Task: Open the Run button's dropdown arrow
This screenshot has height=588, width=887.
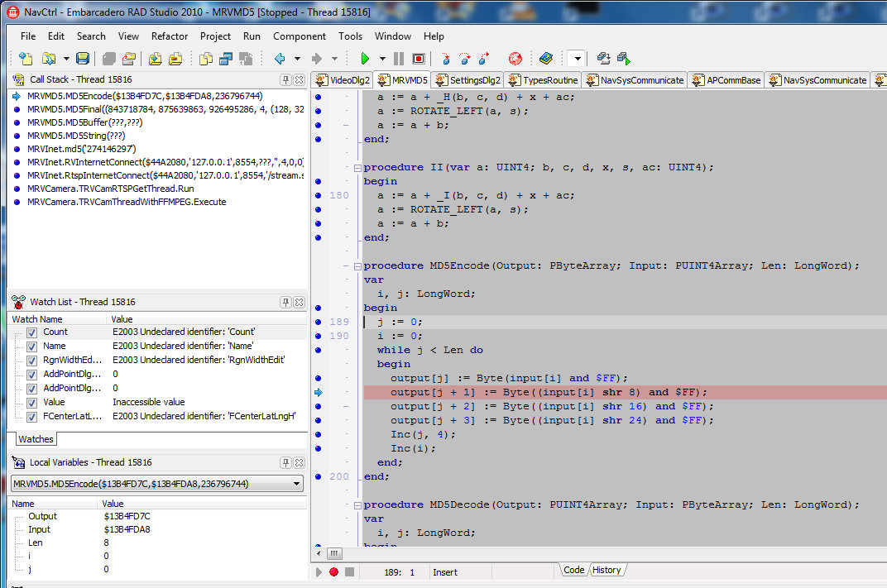Action: 381,59
